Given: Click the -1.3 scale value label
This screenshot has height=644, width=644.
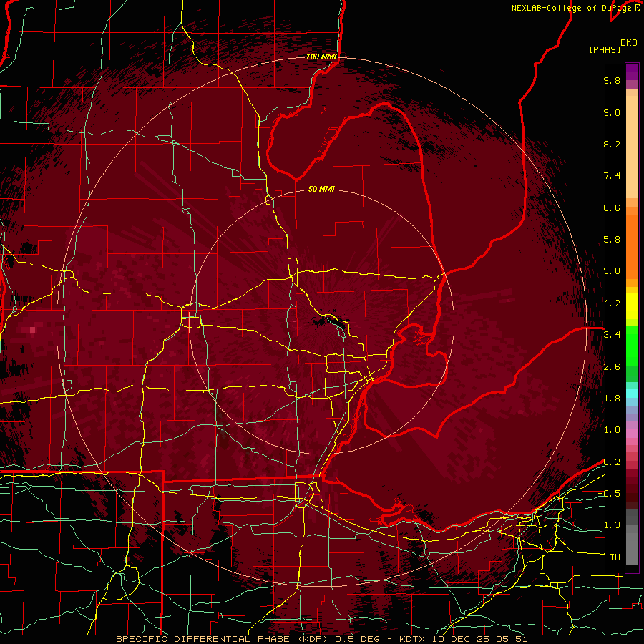Looking at the screenshot, I should [x=609, y=525].
